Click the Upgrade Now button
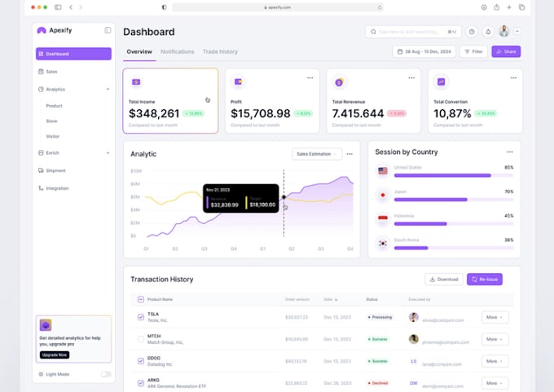Screen dimensions: 554x392 [55, 355]
